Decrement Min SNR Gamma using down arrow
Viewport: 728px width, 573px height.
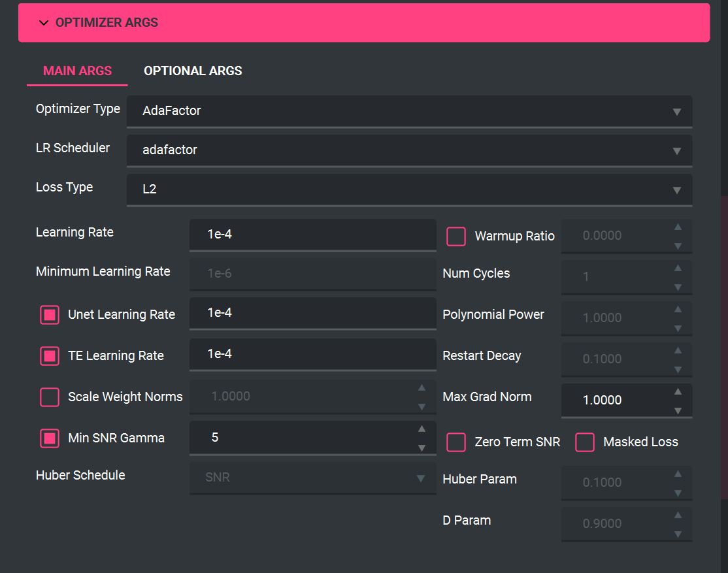[422, 448]
